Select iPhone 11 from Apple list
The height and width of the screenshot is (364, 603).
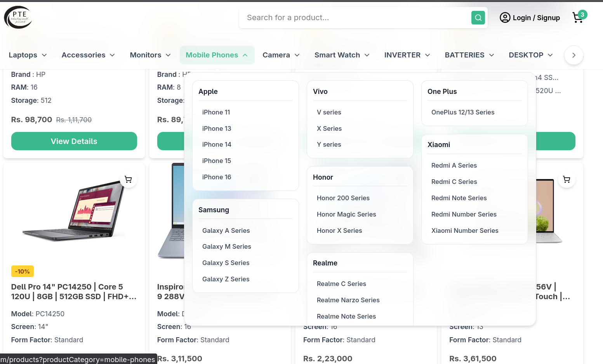coord(216,112)
